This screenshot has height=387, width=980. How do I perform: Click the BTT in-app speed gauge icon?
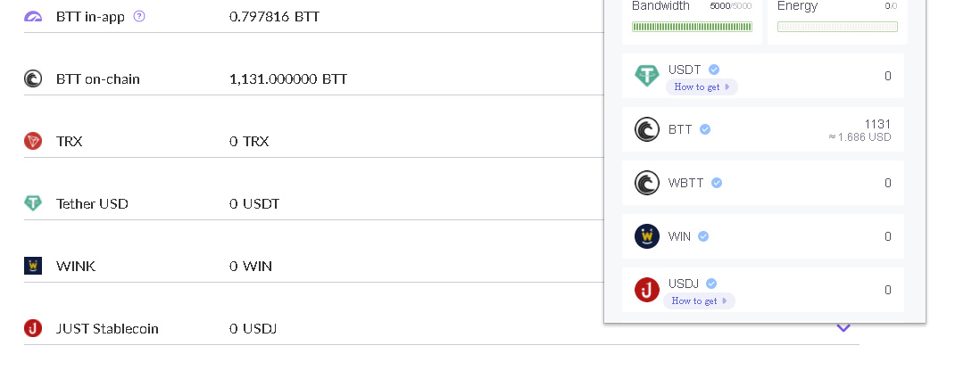33,17
